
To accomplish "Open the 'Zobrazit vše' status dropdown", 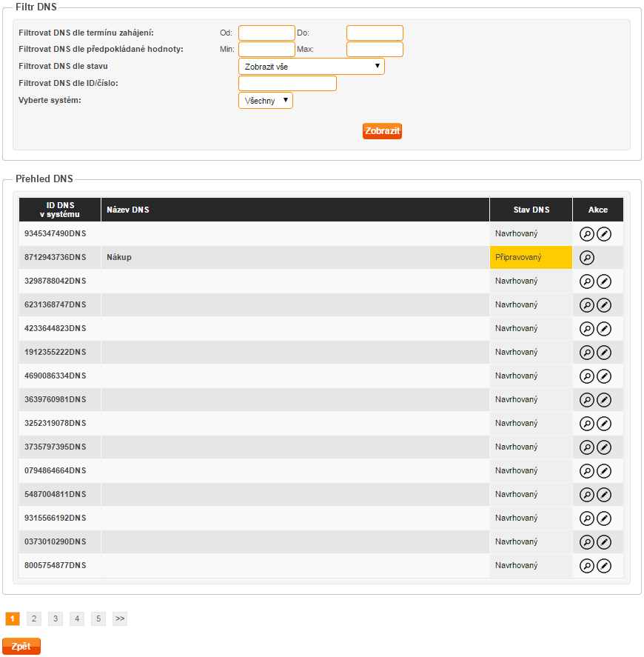I will tap(311, 66).
